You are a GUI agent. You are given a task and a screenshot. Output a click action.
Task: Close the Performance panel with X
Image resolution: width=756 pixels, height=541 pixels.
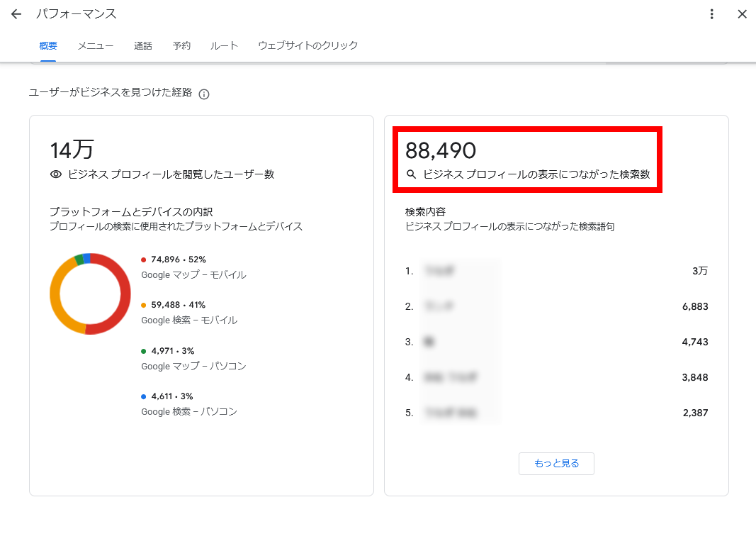pyautogui.click(x=742, y=14)
